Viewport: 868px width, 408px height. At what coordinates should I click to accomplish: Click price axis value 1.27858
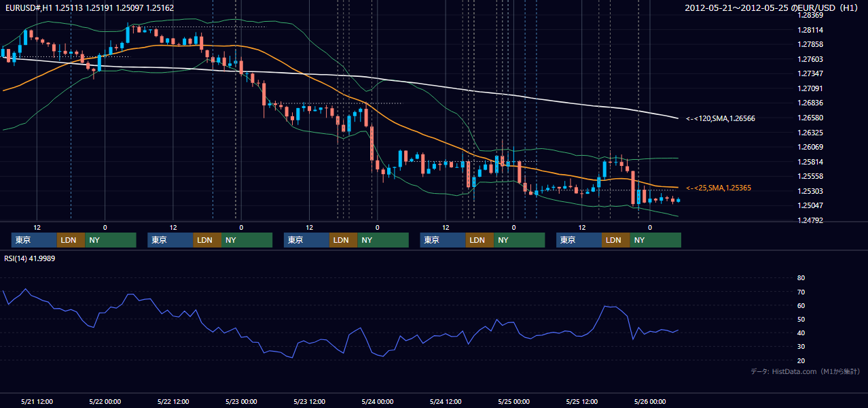coord(810,44)
